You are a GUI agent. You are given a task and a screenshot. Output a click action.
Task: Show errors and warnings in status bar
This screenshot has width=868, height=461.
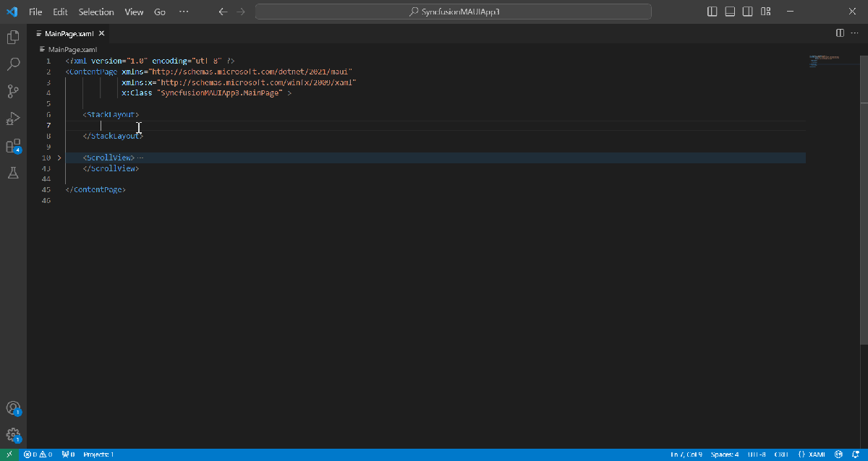(38, 454)
